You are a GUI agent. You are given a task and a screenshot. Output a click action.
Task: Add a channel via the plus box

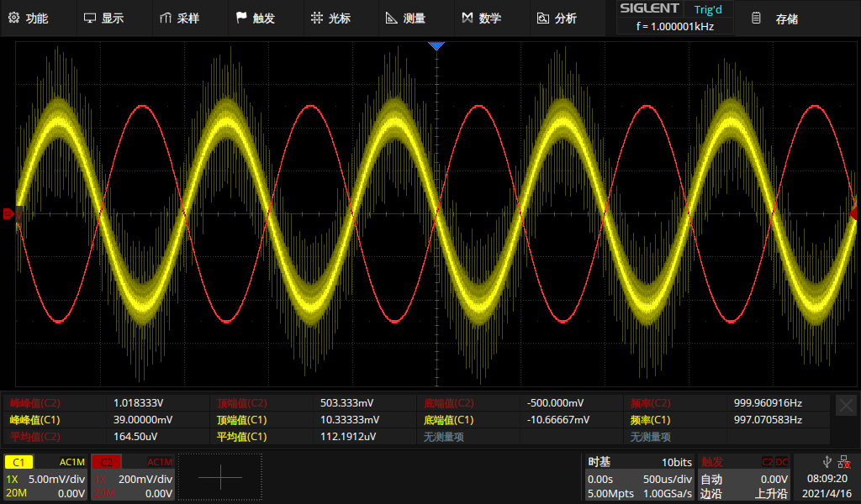(x=220, y=477)
